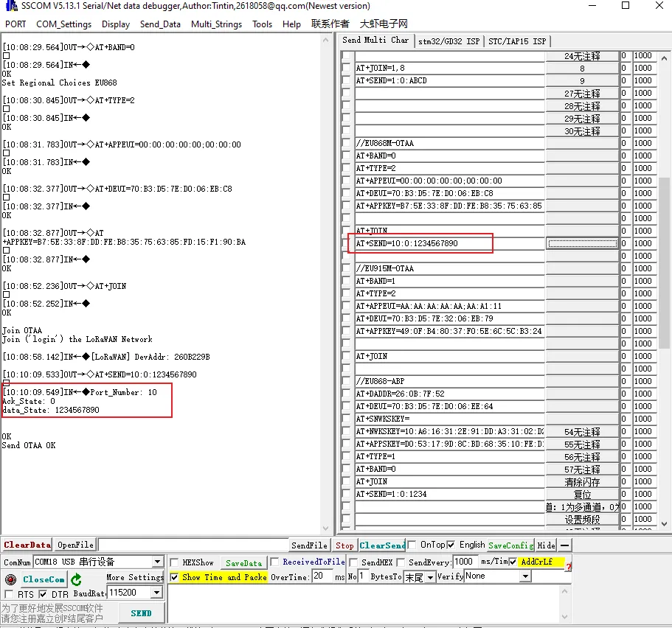The width and height of the screenshot is (672, 628).
Task: Click the green refresh COM ports icon
Action: click(x=76, y=579)
